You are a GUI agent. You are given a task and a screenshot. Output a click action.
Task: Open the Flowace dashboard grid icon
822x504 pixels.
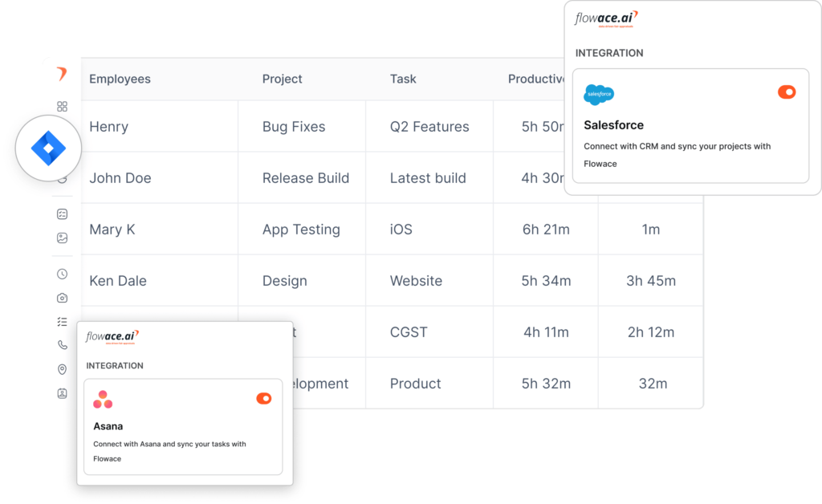(63, 106)
